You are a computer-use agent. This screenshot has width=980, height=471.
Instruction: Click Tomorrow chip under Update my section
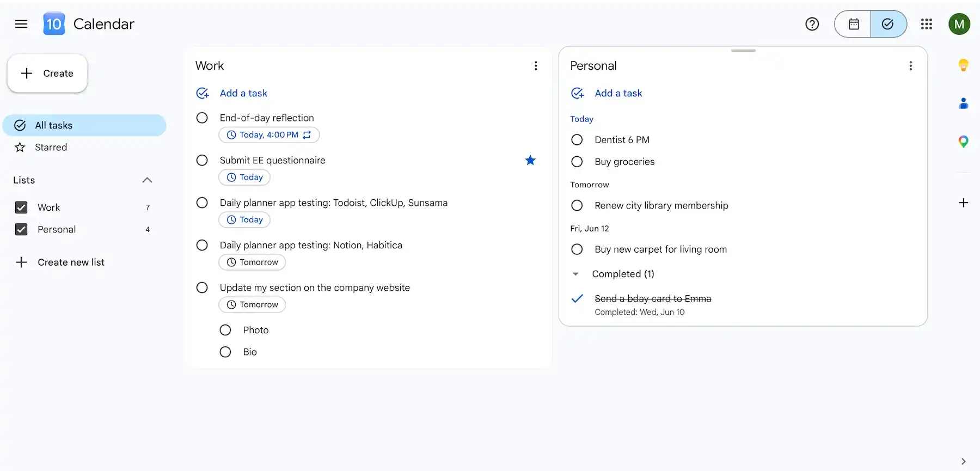click(252, 305)
